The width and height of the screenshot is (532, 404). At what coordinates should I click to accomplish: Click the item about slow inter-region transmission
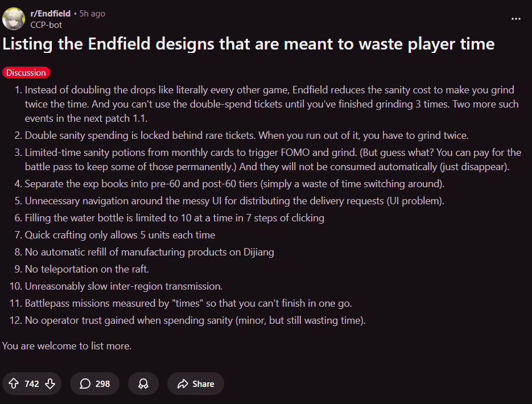[123, 286]
